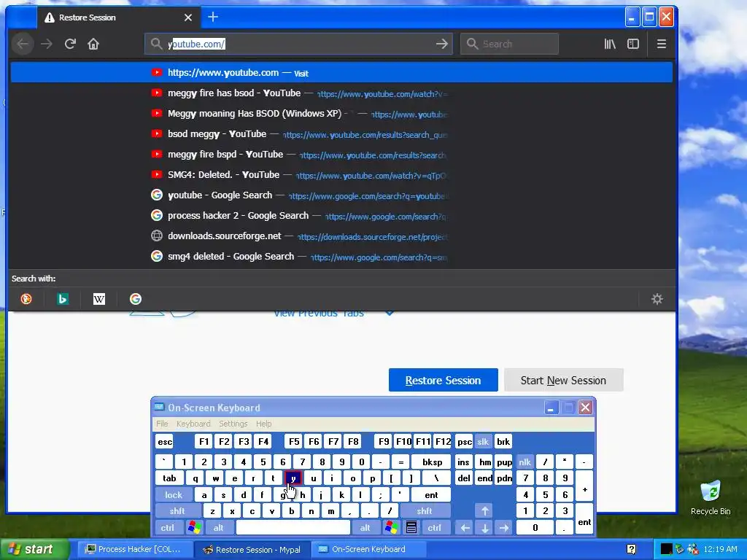This screenshot has height=560, width=747.
Task: Select 'meggy fire bspd - YouTube' suggestion
Action: click(x=341, y=155)
